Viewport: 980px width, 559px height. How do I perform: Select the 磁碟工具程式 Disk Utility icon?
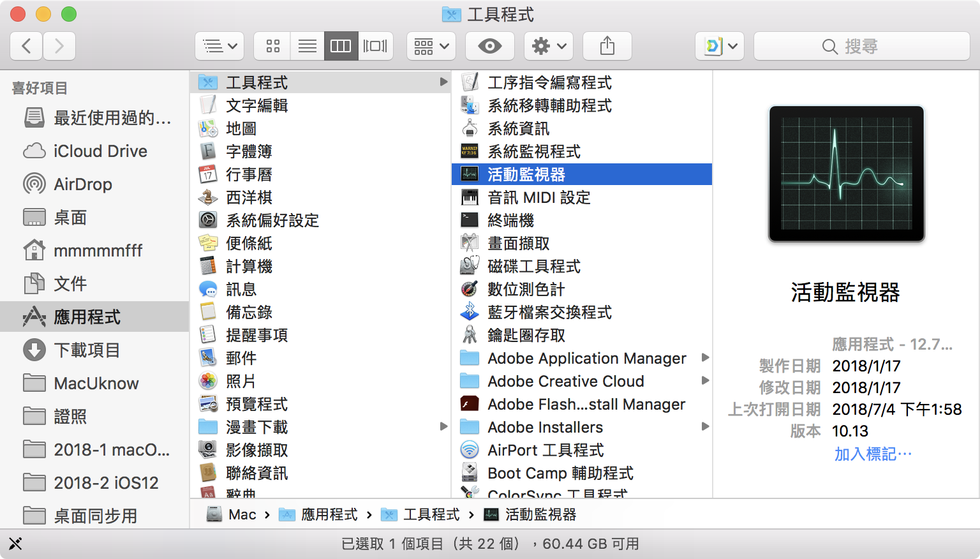(x=470, y=266)
